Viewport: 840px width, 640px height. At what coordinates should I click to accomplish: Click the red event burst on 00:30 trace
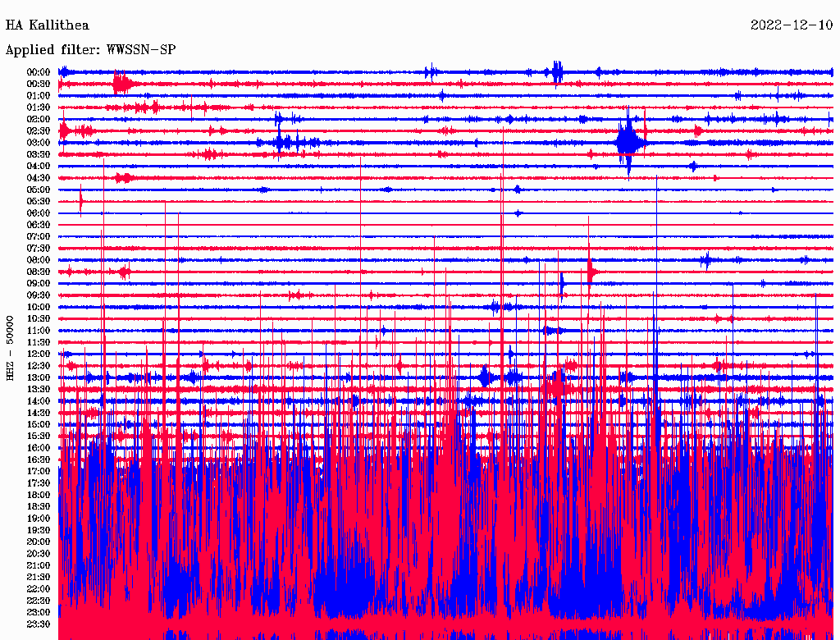[125, 84]
